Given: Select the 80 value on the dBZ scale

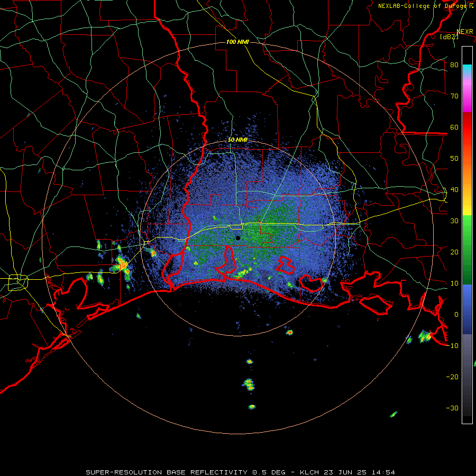Looking at the screenshot, I should click(454, 65).
